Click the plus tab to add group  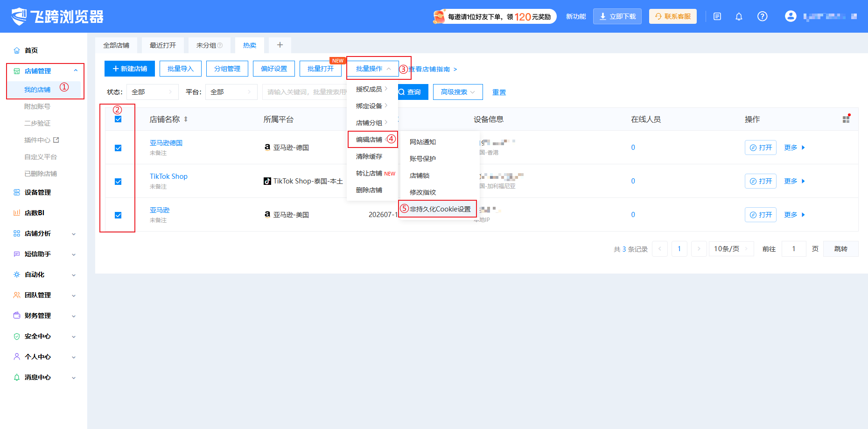click(280, 45)
